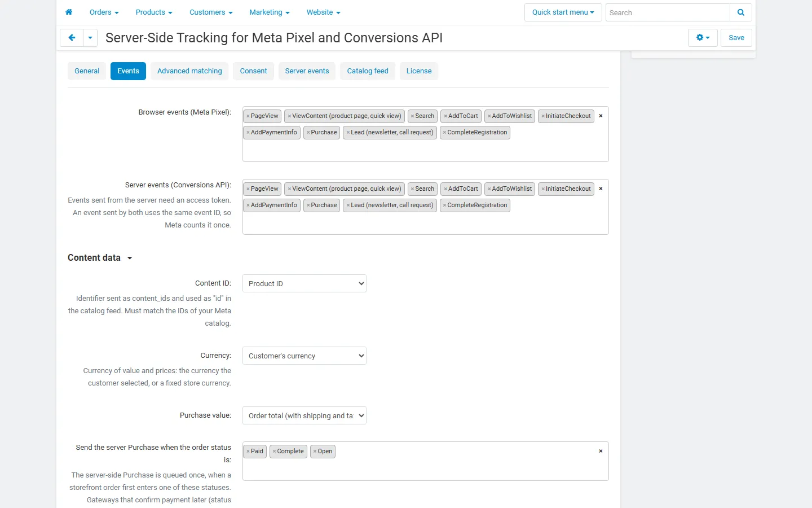Remove Search tag from Browser events
The image size is (812, 508).
click(413, 116)
